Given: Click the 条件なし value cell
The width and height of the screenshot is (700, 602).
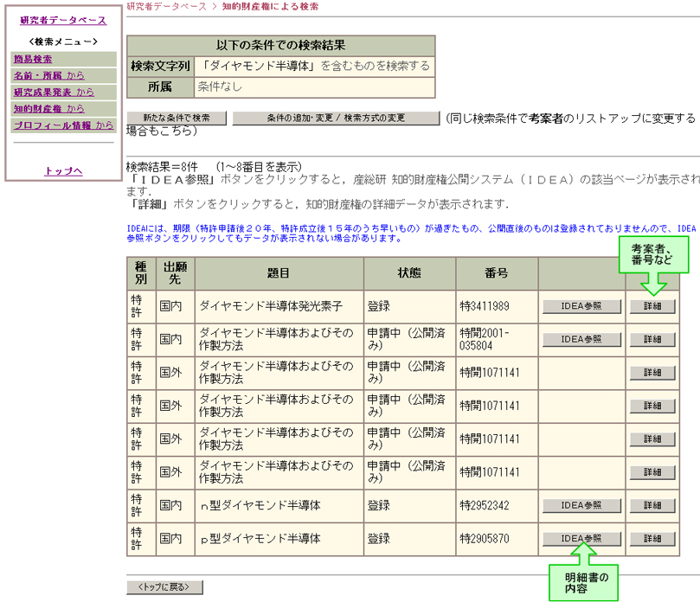Looking at the screenshot, I should 314,87.
